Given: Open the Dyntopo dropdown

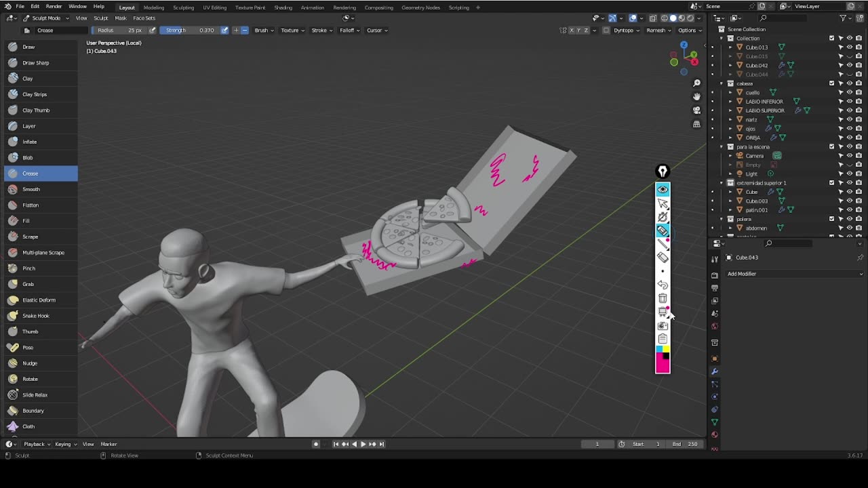Looking at the screenshot, I should (x=626, y=30).
